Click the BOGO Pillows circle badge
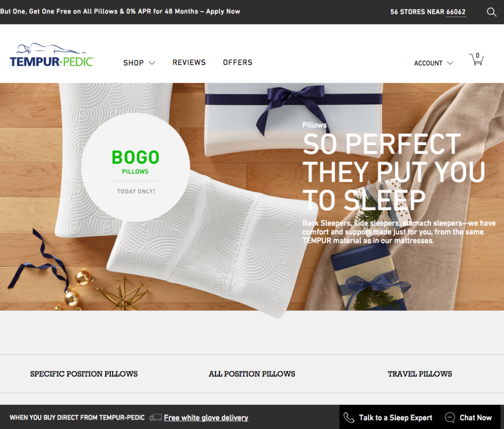This screenshot has width=504, height=429. 136,167
